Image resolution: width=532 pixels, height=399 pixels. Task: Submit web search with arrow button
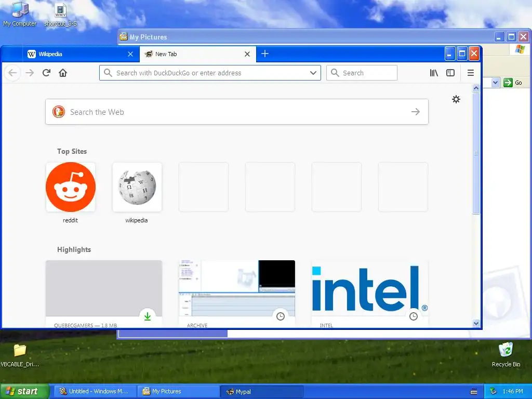[x=416, y=112]
